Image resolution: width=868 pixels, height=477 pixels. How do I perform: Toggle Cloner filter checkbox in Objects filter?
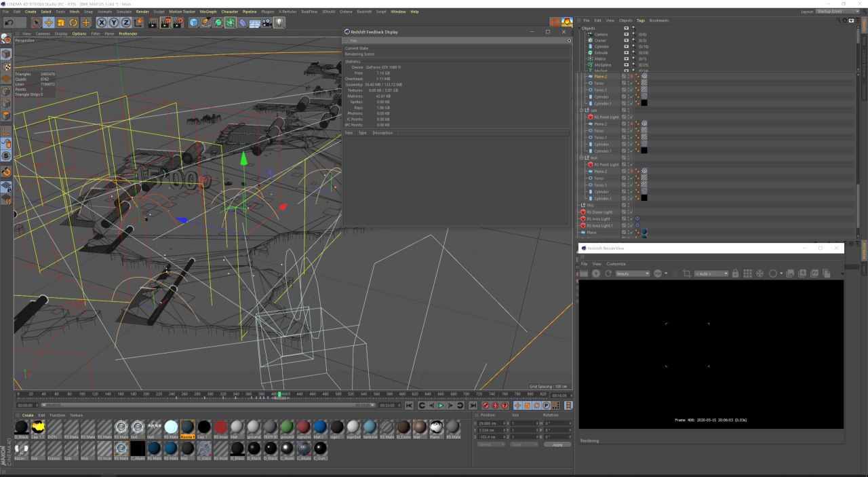click(x=626, y=40)
